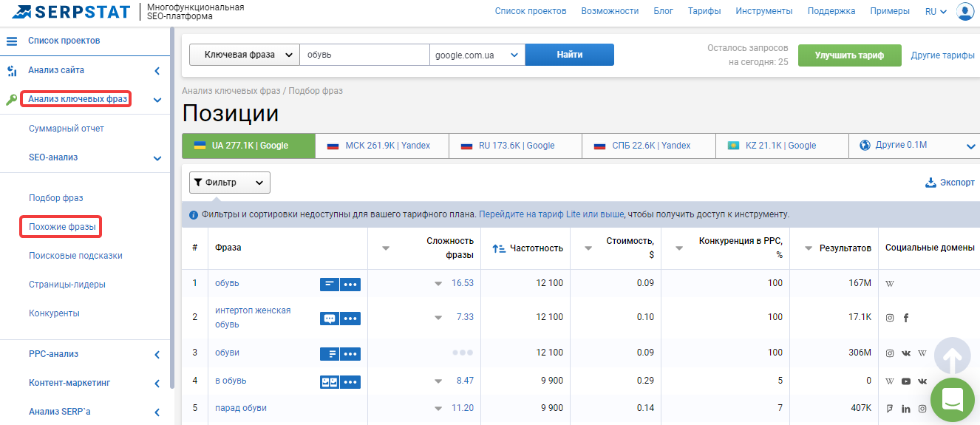Click the Wikipedia icon in обувь row

(x=890, y=284)
